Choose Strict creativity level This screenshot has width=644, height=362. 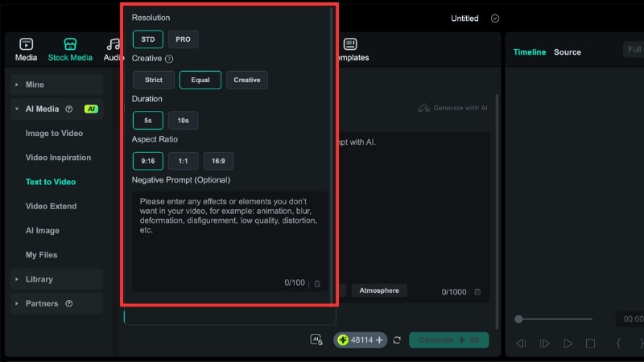click(154, 80)
